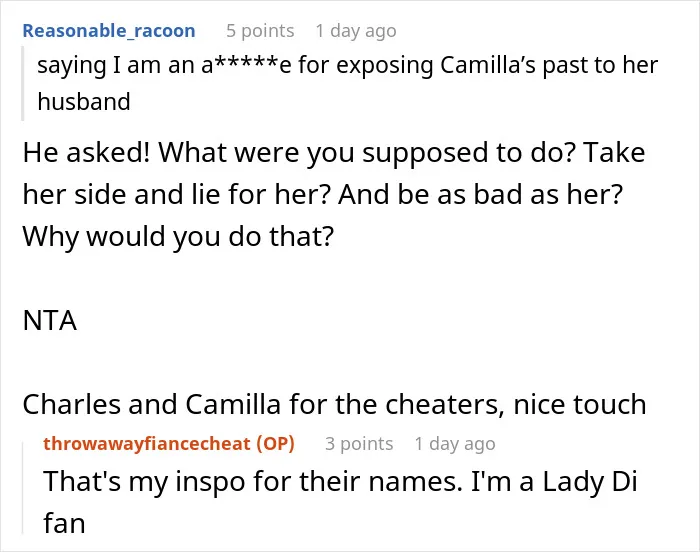
Task: Click the NTA verdict text
Action: pyautogui.click(x=50, y=321)
